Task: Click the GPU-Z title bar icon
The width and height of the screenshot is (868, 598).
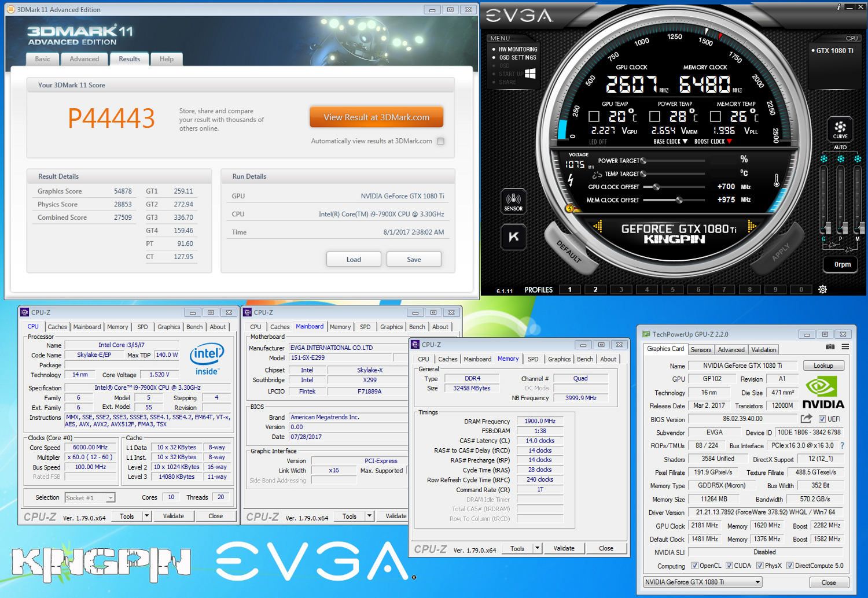Action: pos(646,334)
